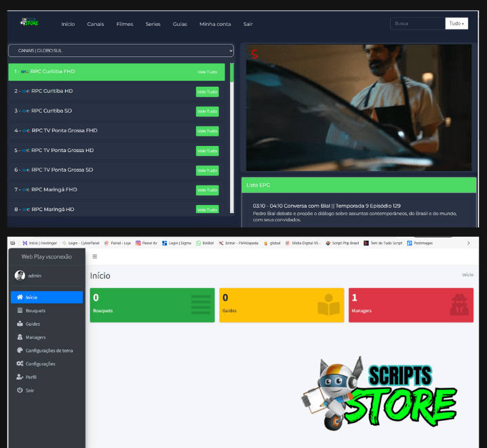Image resolution: width=487 pixels, height=448 pixels.
Task: Toggle the sidebar with hamburger menu icon
Action: pos(94,257)
